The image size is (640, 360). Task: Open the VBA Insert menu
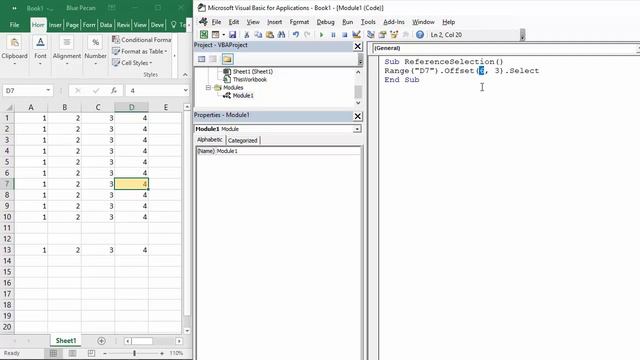click(275, 22)
